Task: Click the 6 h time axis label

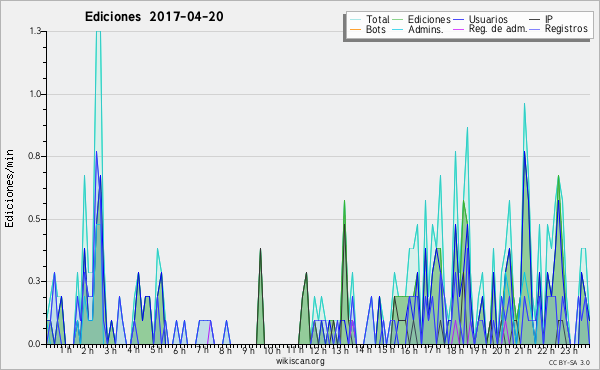Action: click(x=179, y=350)
